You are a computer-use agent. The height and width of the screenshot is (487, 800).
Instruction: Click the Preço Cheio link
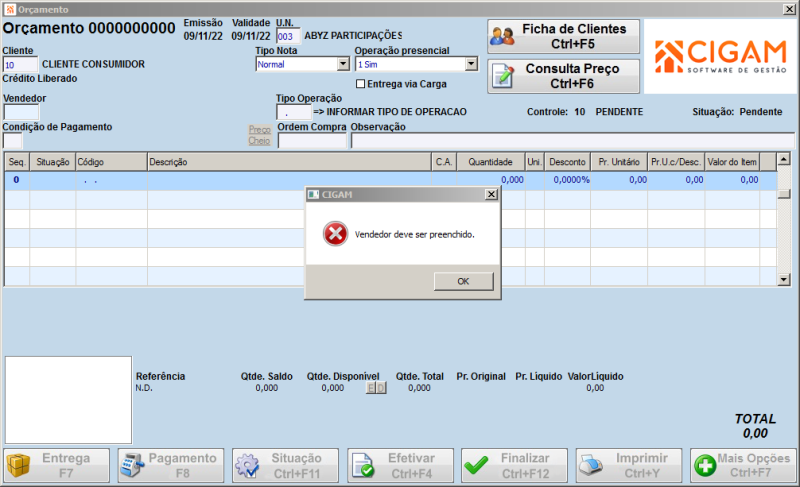pos(259,135)
